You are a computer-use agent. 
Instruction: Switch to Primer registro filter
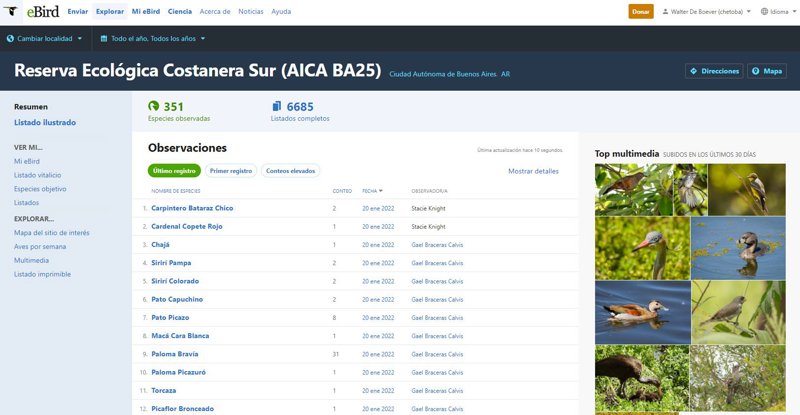pos(231,171)
